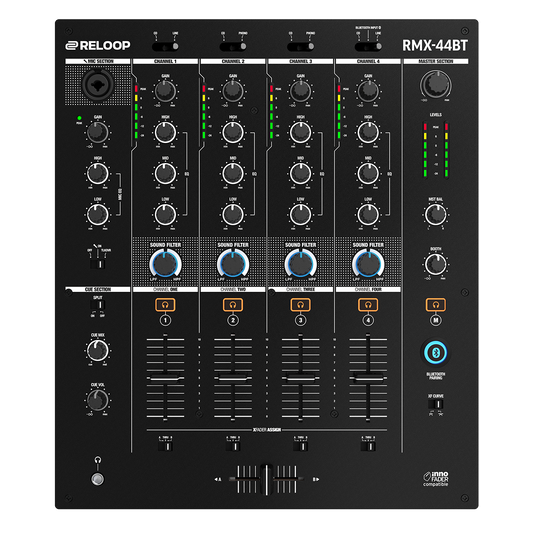Click the 'MASTER SECTION' header label
This screenshot has height=533, width=533.
(436, 61)
